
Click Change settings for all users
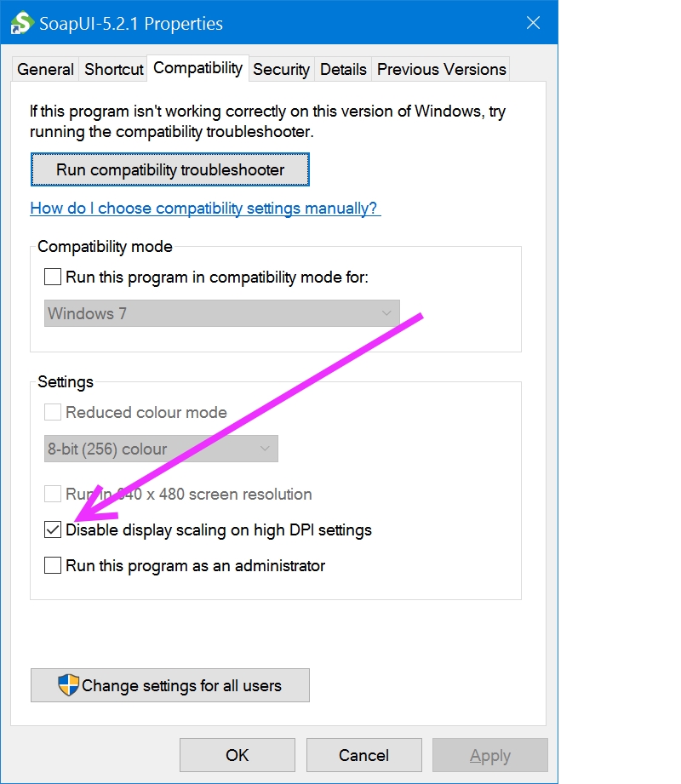click(x=169, y=685)
